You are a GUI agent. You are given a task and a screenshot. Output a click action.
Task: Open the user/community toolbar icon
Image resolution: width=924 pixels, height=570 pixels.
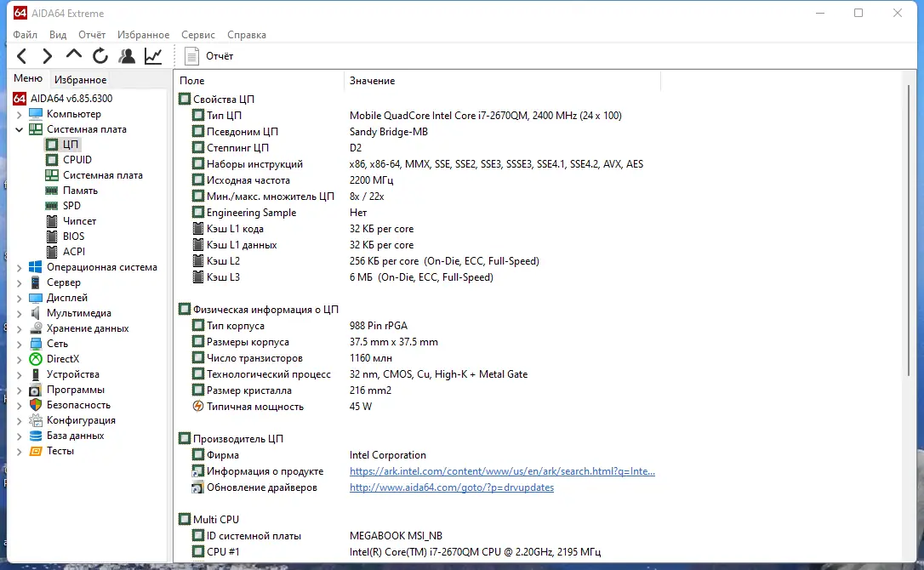tap(127, 55)
